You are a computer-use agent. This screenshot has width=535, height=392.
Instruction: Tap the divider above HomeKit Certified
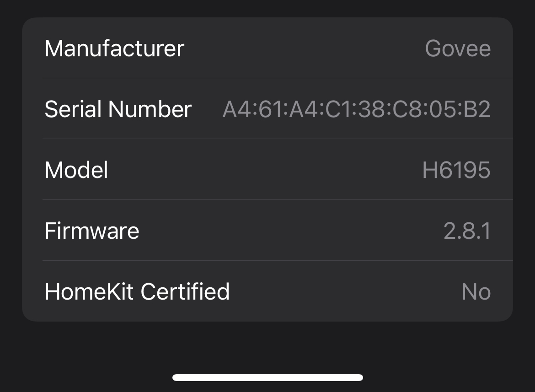pyautogui.click(x=277, y=261)
